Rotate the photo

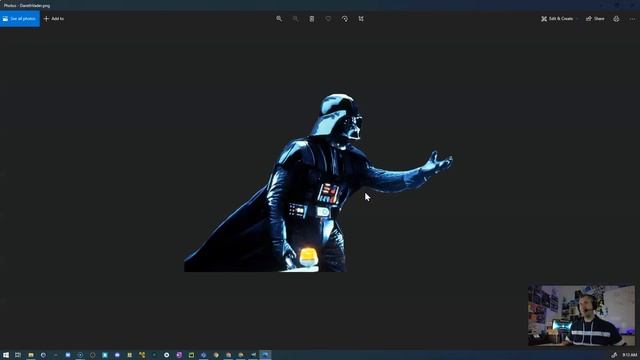pos(344,19)
